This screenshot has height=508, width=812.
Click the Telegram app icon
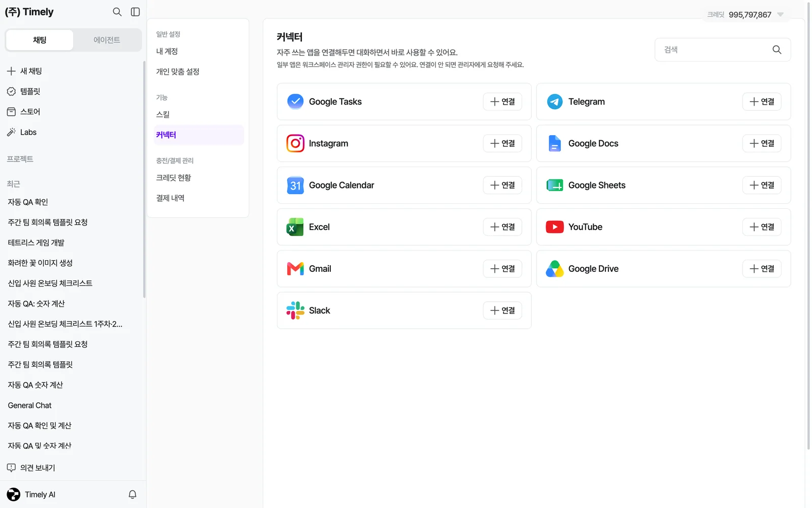(555, 102)
